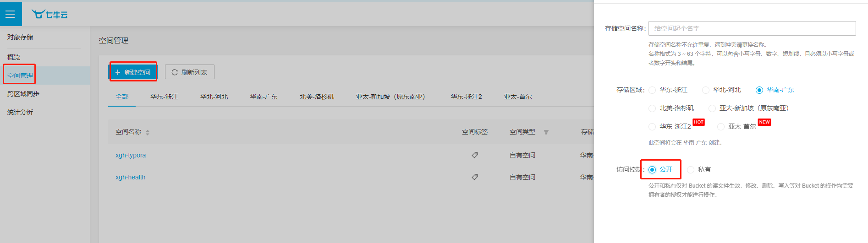Open the xgh-typora bucket link
Image resolution: width=868 pixels, height=243 pixels.
click(x=131, y=155)
